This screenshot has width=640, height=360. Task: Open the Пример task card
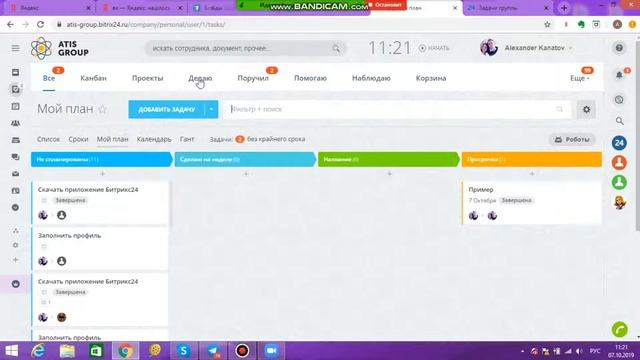pos(531,203)
